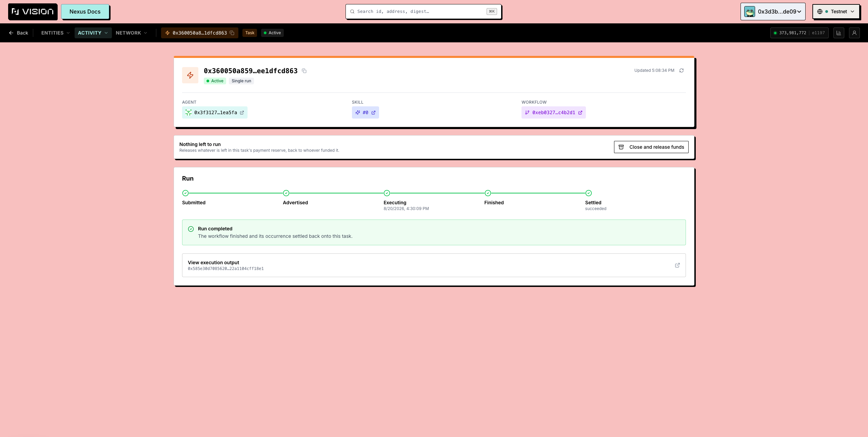868x437 pixels.
Task: Click the Advertised step checkmark
Action: tap(286, 193)
